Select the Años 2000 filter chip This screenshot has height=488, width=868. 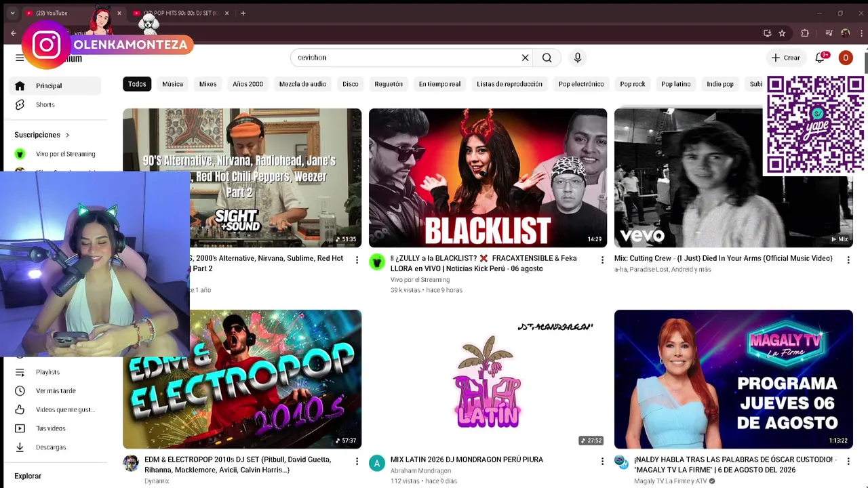coord(248,84)
